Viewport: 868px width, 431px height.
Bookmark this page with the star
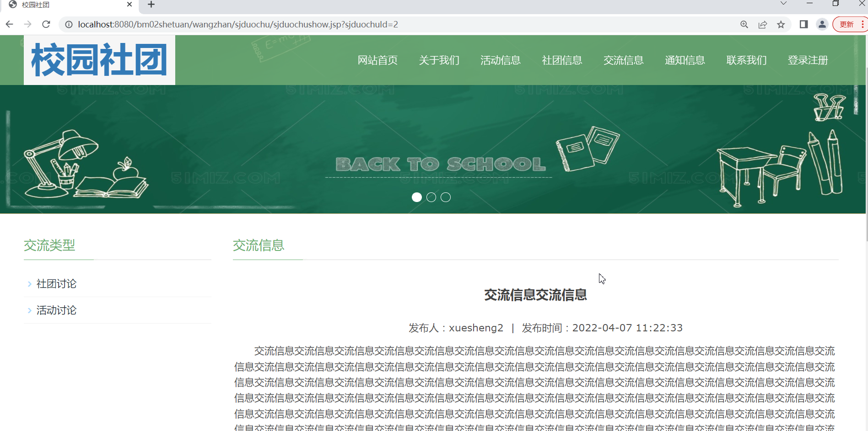point(781,25)
